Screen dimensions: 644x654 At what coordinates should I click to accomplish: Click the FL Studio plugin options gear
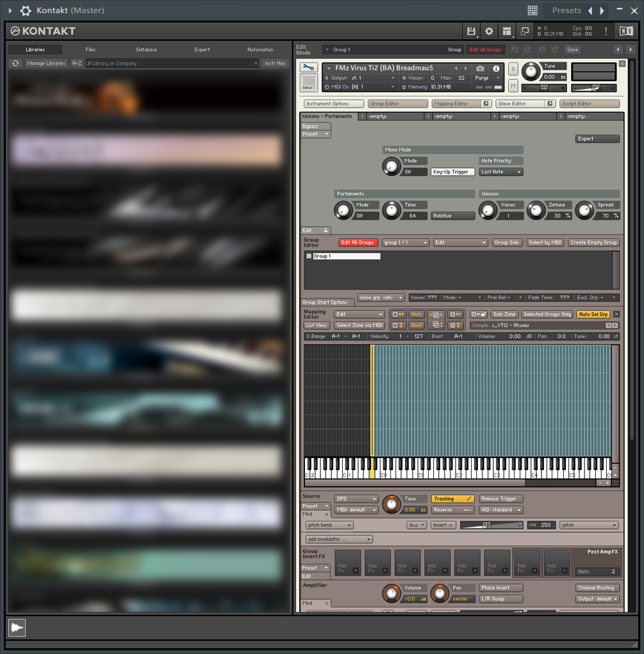(x=26, y=10)
